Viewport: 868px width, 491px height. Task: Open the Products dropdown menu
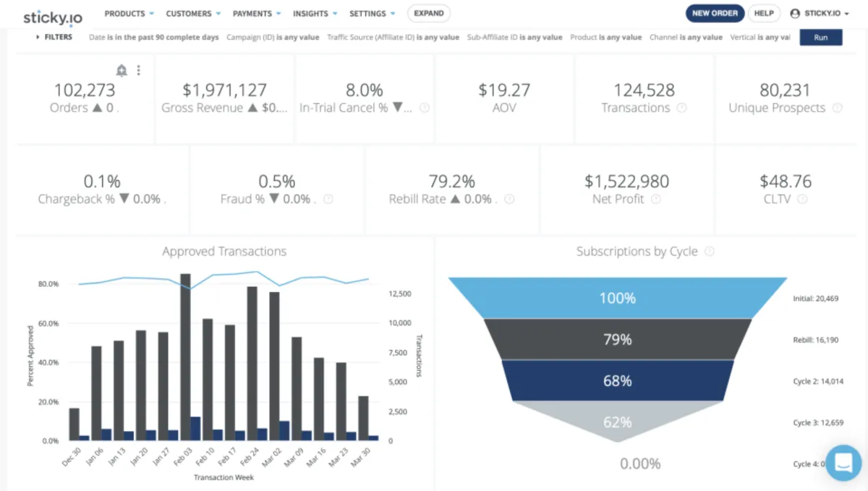pyautogui.click(x=129, y=14)
